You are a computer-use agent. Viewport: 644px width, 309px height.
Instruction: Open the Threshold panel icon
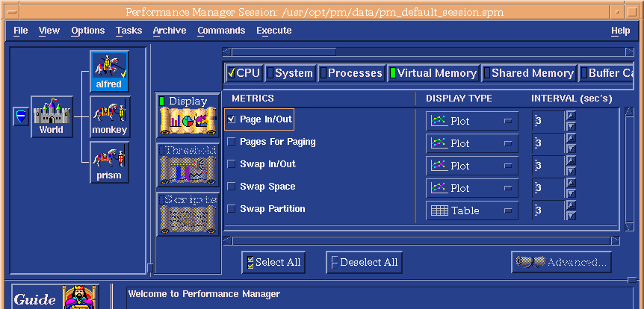pos(188,164)
